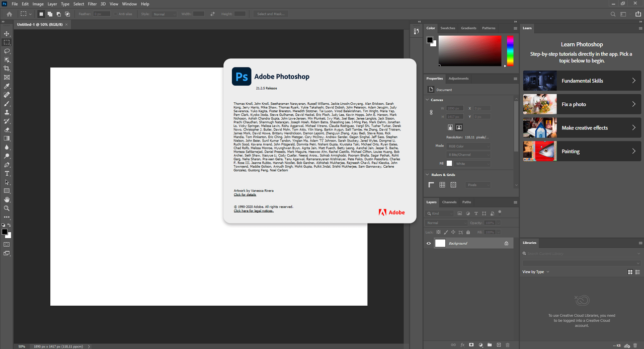Viewport: 644px width, 349px height.
Task: Change screen mode icon at toolbar bottom
Action: (x=7, y=254)
